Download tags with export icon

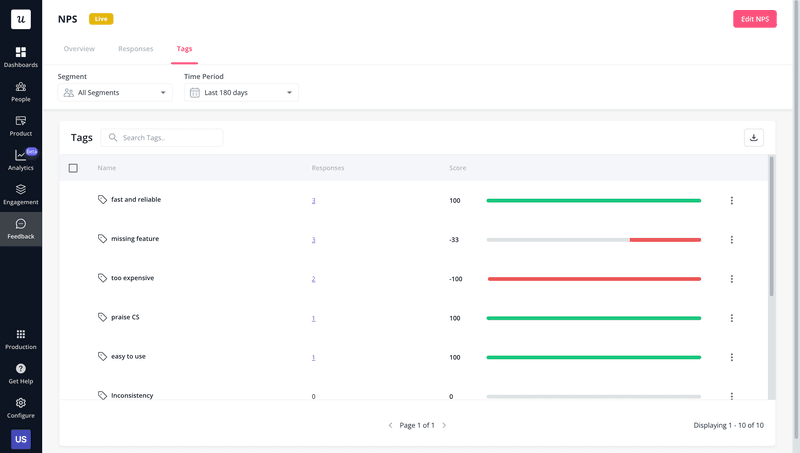(x=754, y=138)
